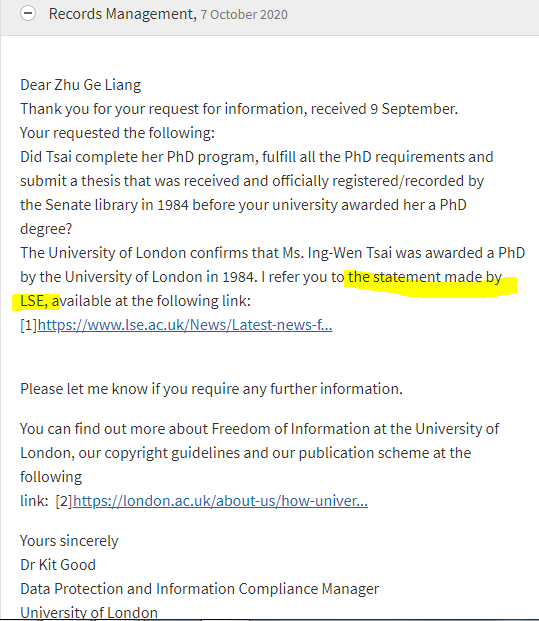Click the 'University of London' signature line
The image size is (539, 621).
(x=89, y=613)
